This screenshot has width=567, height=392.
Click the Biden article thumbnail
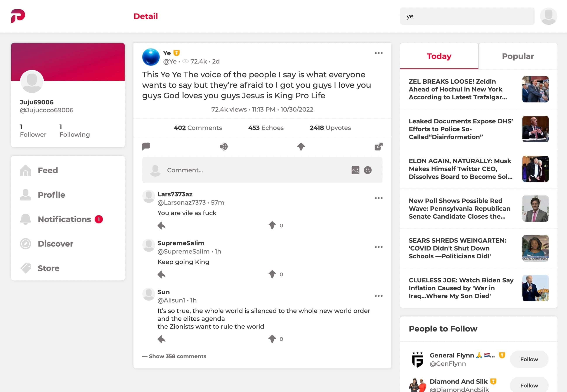coord(535,288)
